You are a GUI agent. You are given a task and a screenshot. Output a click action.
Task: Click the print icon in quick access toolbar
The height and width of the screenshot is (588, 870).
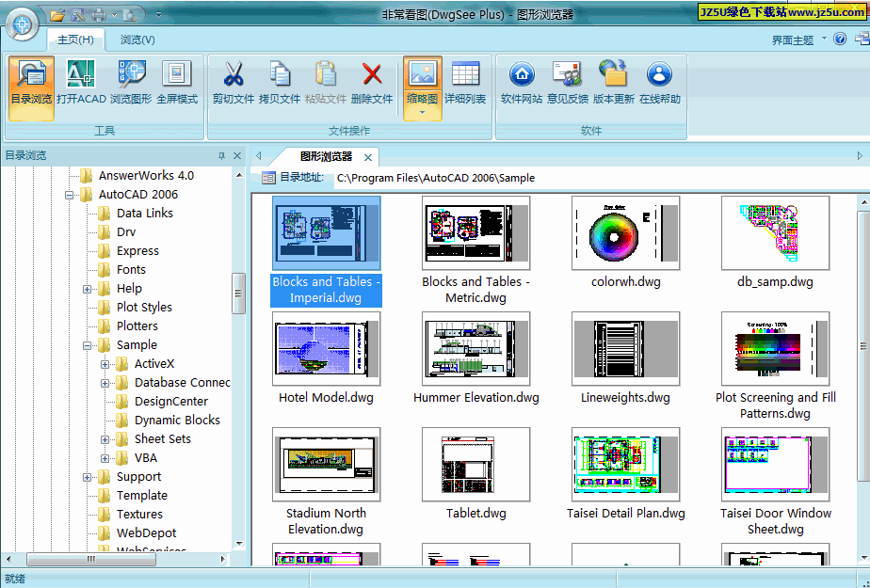99,15
